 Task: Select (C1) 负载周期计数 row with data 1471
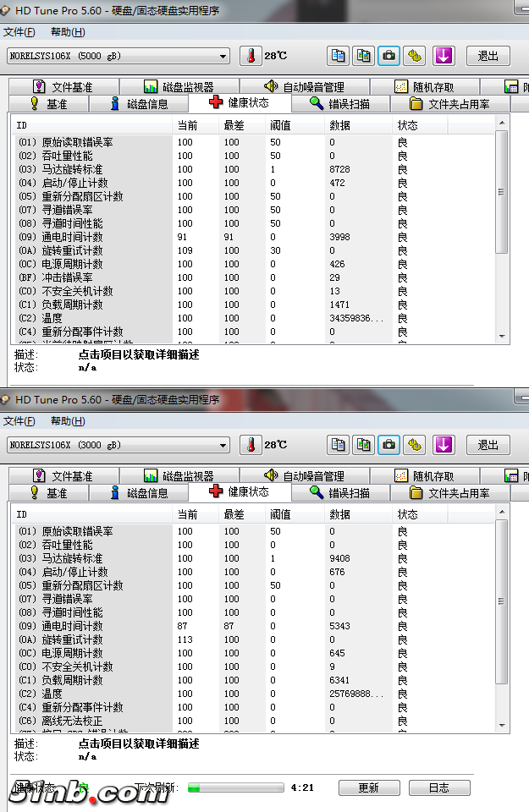pos(255,304)
